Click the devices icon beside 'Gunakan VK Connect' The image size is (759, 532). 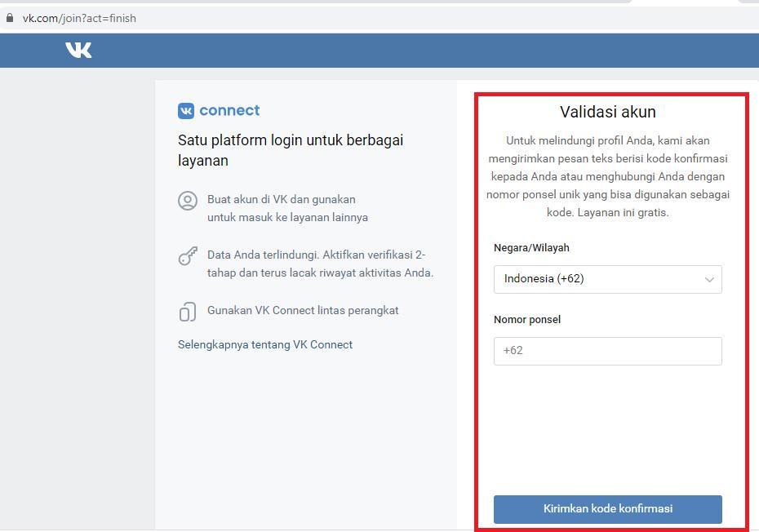pos(188,312)
